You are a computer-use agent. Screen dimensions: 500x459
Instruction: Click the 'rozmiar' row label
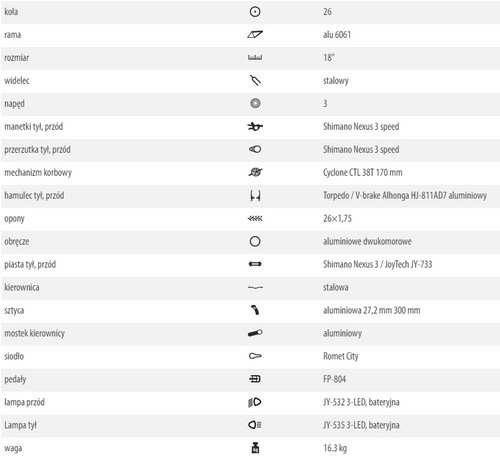click(17, 58)
